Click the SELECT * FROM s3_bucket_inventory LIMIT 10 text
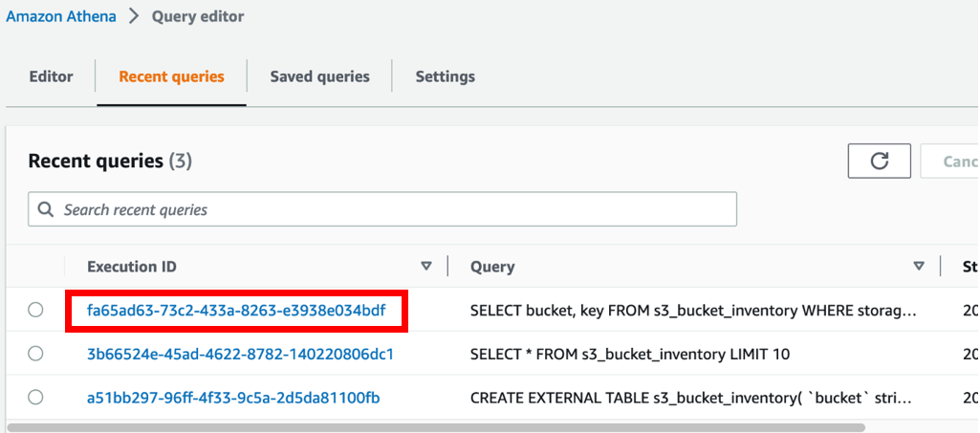 [630, 355]
